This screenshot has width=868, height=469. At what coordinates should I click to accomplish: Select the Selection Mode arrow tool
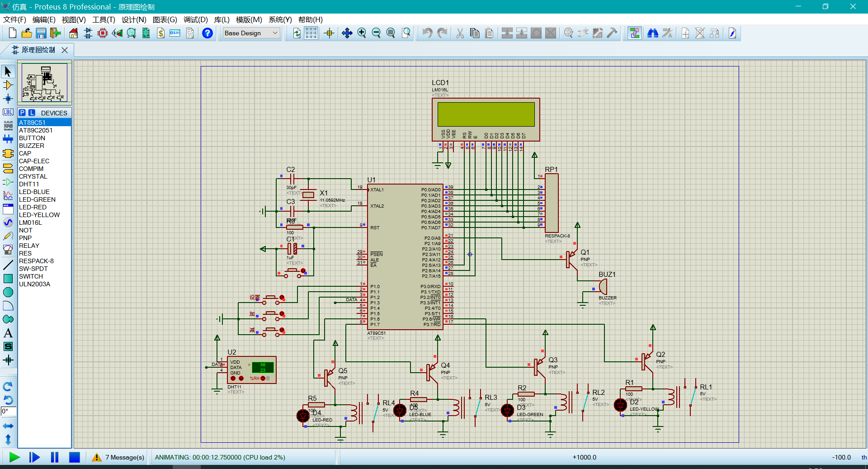8,71
